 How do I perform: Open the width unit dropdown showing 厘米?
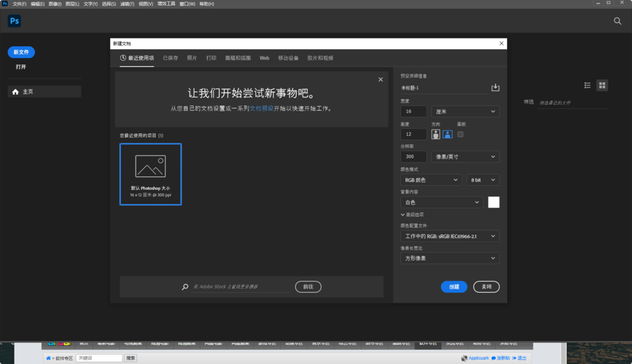click(465, 111)
